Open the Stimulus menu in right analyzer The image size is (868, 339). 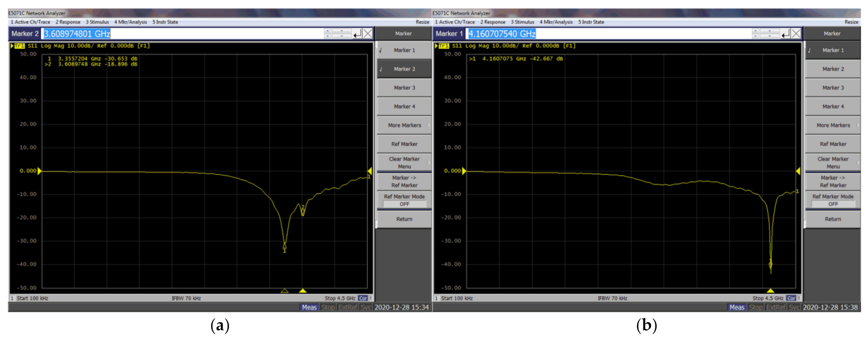tap(522, 22)
